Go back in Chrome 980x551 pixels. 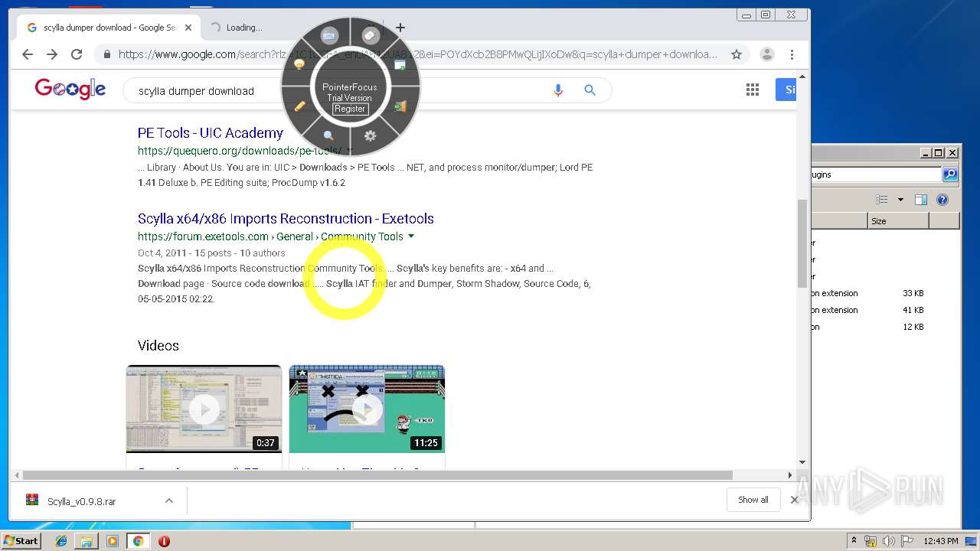coord(28,54)
